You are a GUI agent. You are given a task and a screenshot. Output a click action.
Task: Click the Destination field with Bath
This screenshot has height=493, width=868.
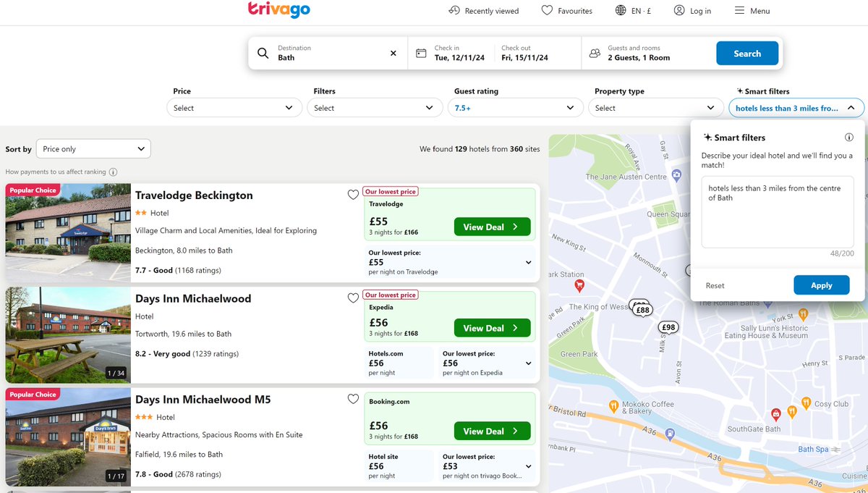[x=328, y=53]
